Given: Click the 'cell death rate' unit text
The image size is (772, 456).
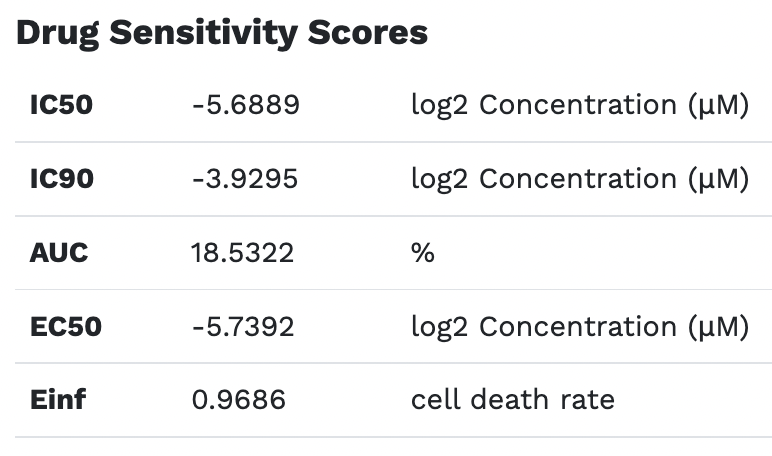Looking at the screenshot, I should pos(512,401).
